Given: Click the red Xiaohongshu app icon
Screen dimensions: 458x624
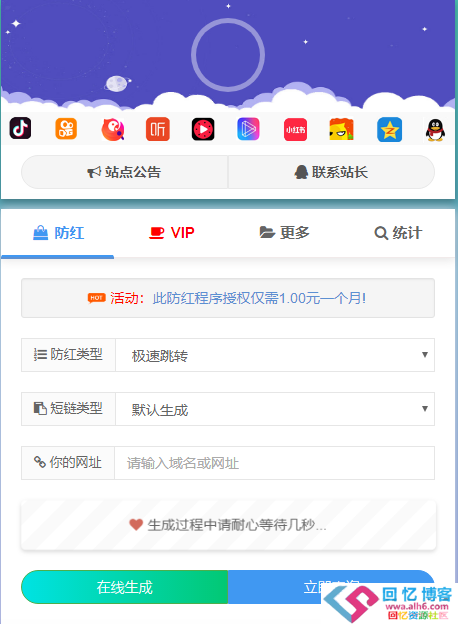Looking at the screenshot, I should 295,130.
